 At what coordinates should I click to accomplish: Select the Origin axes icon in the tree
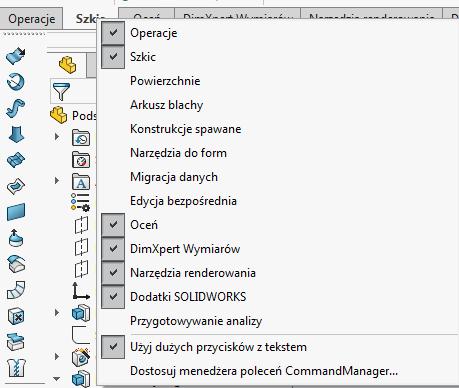[81, 291]
